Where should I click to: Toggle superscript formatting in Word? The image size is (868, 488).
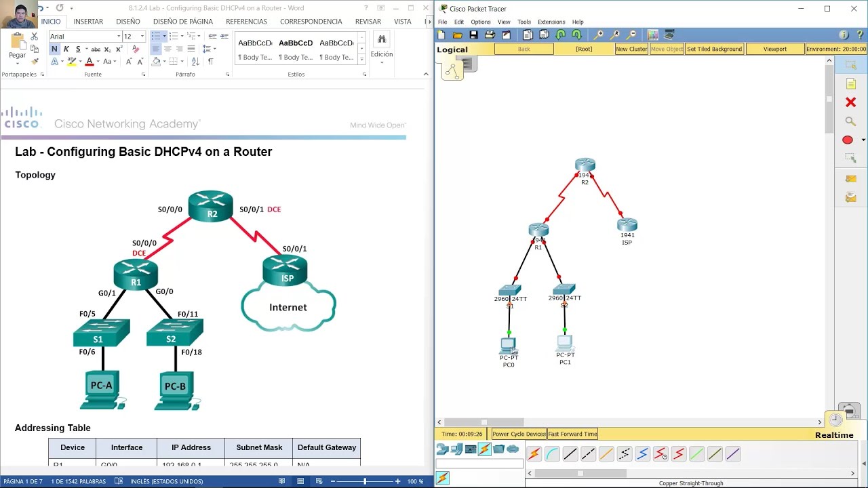coord(119,49)
